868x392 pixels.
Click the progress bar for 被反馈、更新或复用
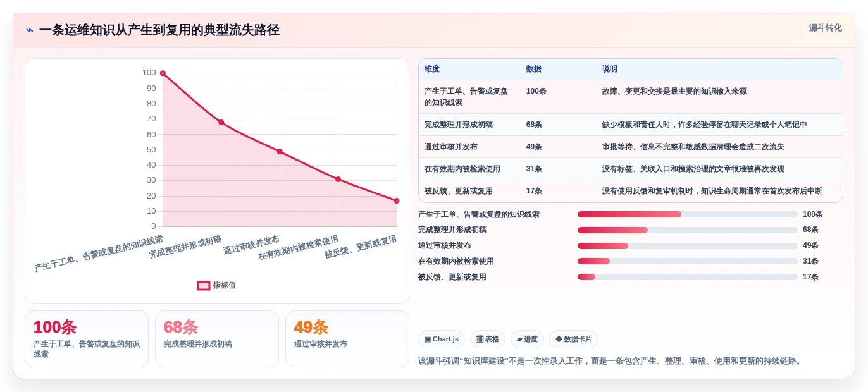click(688, 277)
